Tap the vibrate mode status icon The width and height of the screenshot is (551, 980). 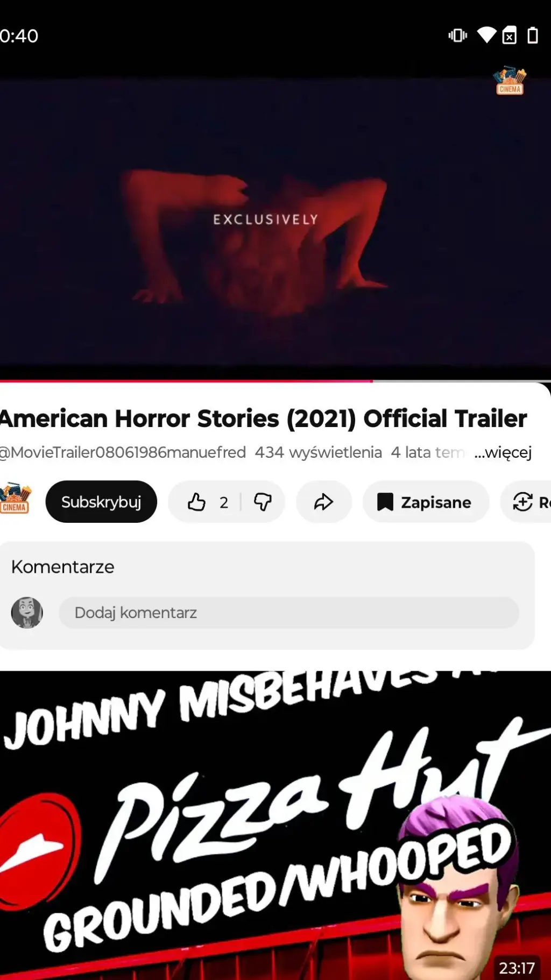coord(458,35)
